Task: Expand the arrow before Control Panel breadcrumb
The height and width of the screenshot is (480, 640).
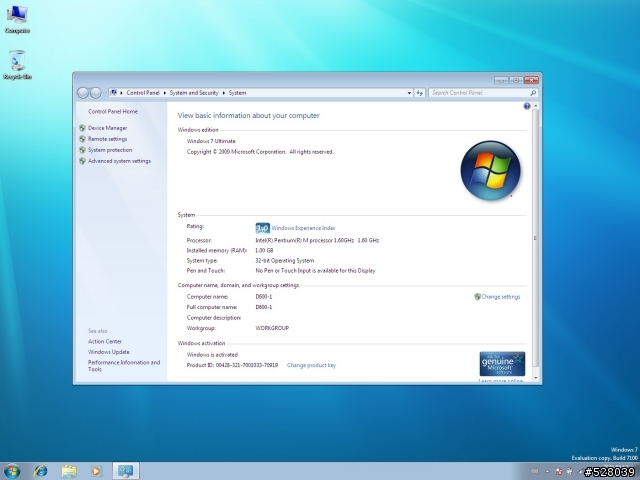Action: click(x=121, y=93)
